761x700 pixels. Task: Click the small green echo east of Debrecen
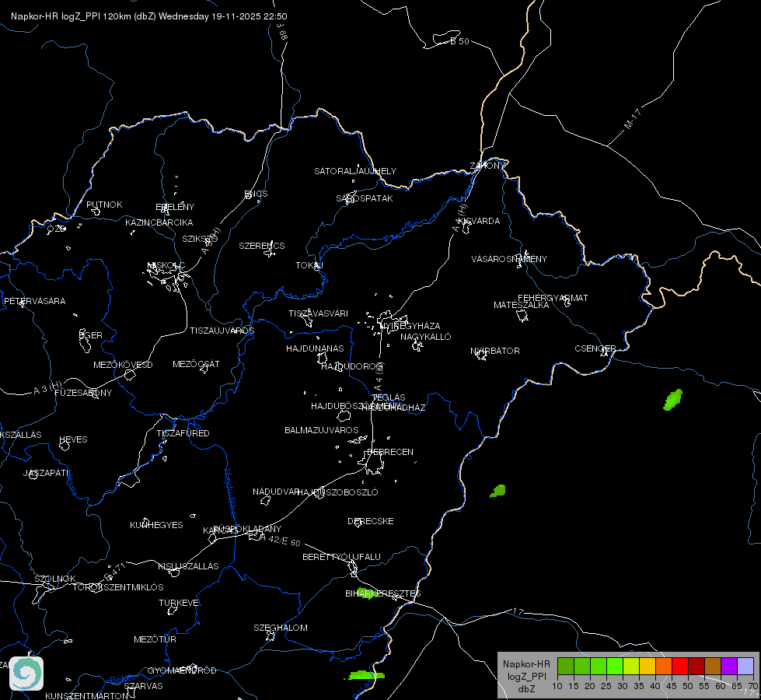coord(498,491)
